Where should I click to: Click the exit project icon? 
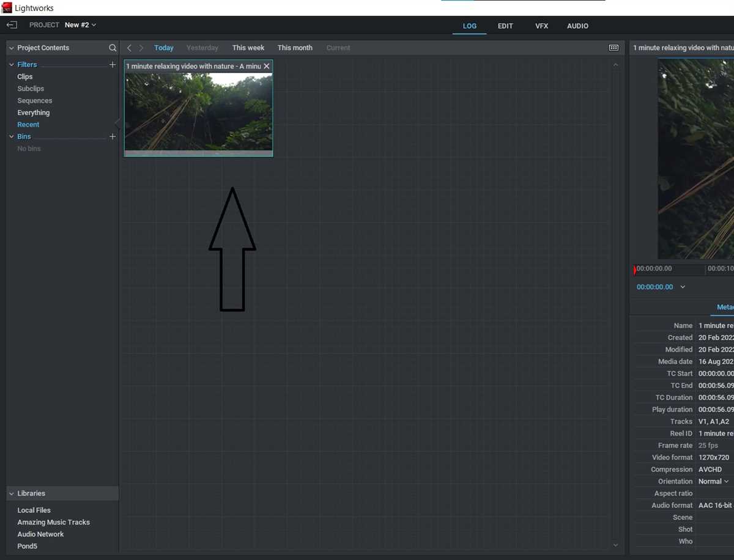coord(12,25)
